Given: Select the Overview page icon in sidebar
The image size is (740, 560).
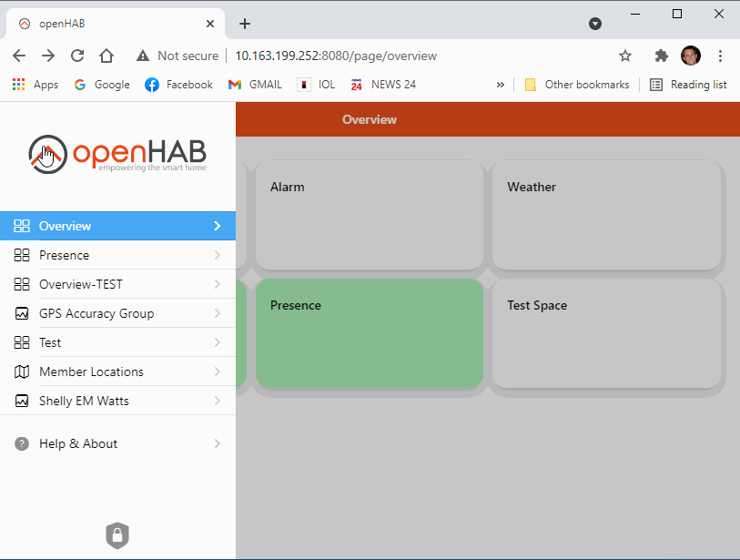Looking at the screenshot, I should 21,225.
